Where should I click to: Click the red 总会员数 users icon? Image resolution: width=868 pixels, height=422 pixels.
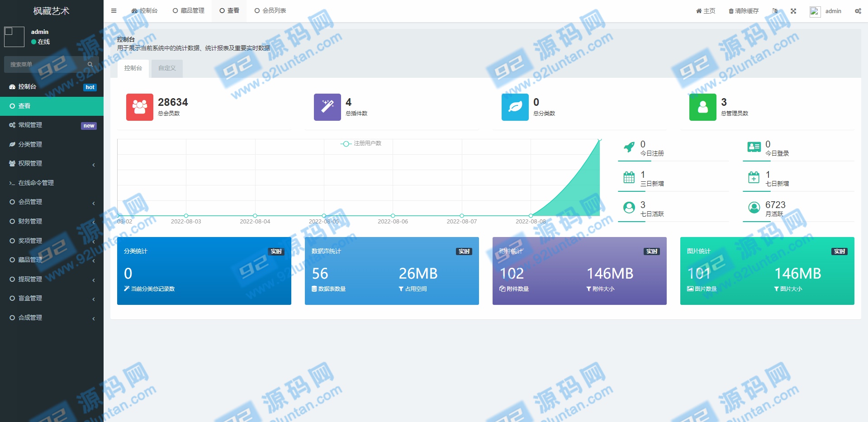(140, 107)
